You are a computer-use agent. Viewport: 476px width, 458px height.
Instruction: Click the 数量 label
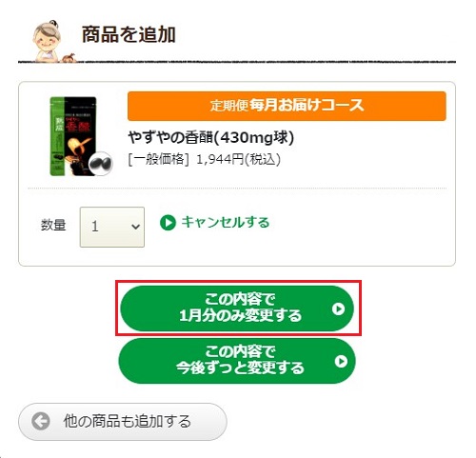tap(53, 225)
